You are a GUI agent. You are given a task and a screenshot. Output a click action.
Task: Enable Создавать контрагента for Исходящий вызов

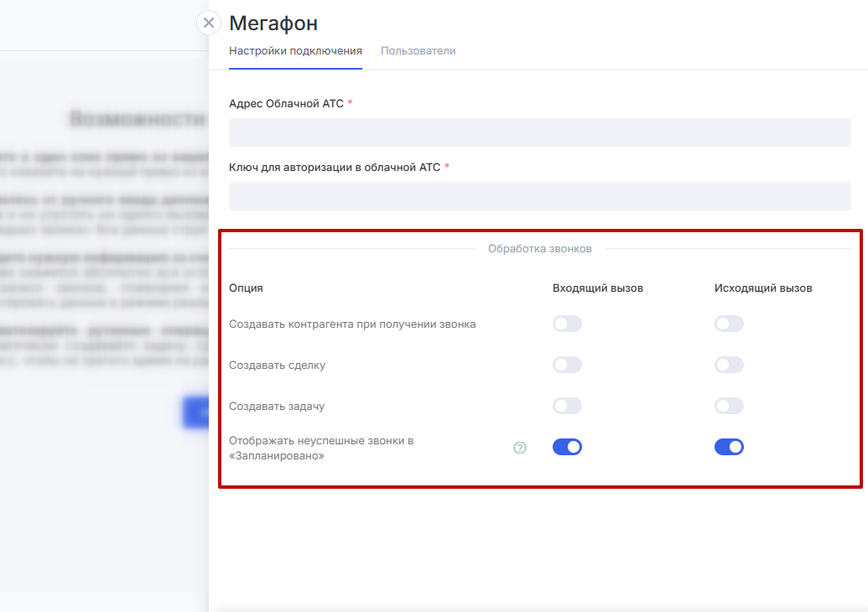(x=729, y=324)
